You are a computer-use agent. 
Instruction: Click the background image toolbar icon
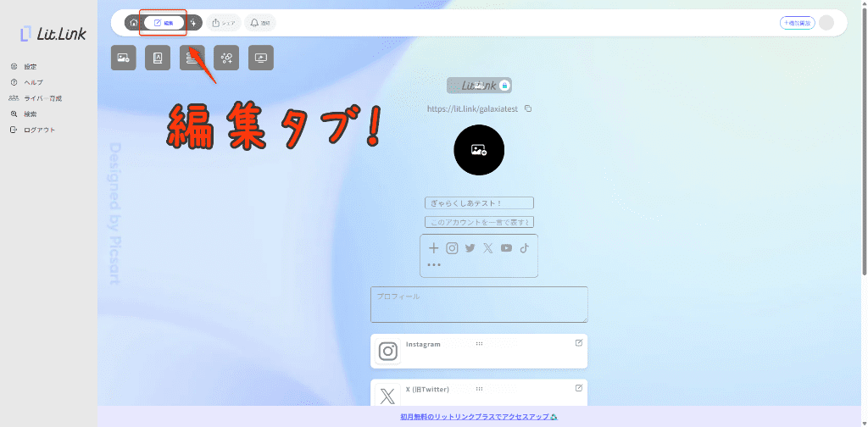pos(124,58)
